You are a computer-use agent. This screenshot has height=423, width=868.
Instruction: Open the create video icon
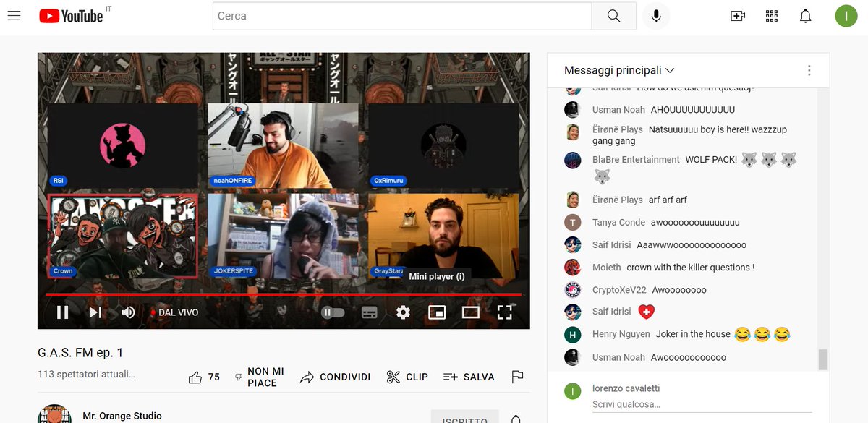(x=738, y=16)
